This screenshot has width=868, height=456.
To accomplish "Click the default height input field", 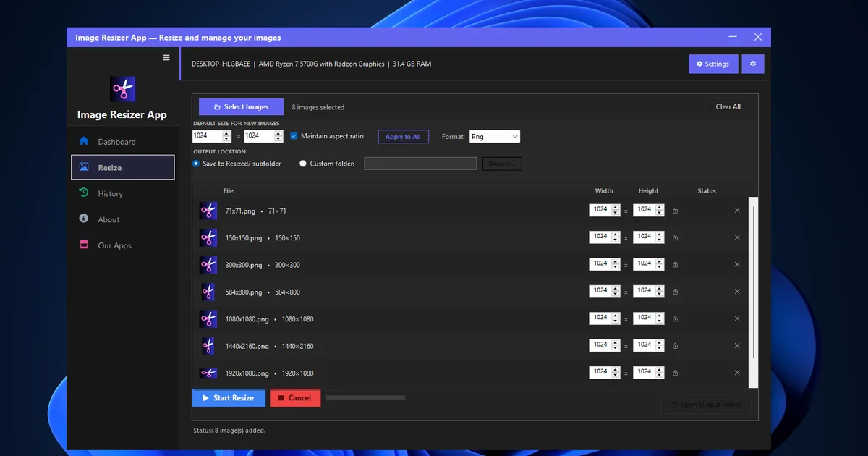I will 258,136.
